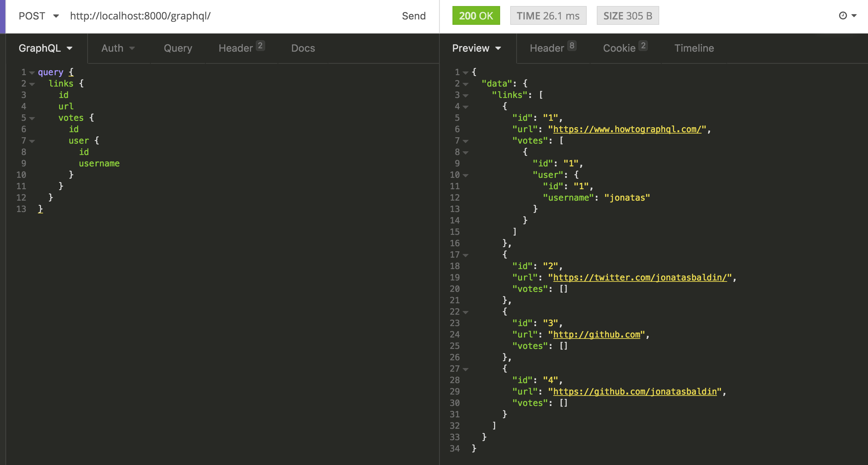Open the howtographql.com link
This screenshot has width=868, height=465.
point(627,129)
